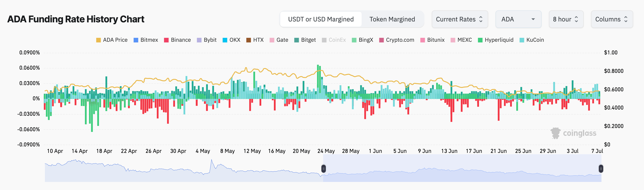Click the 0.0600% left axis label

click(x=29, y=68)
